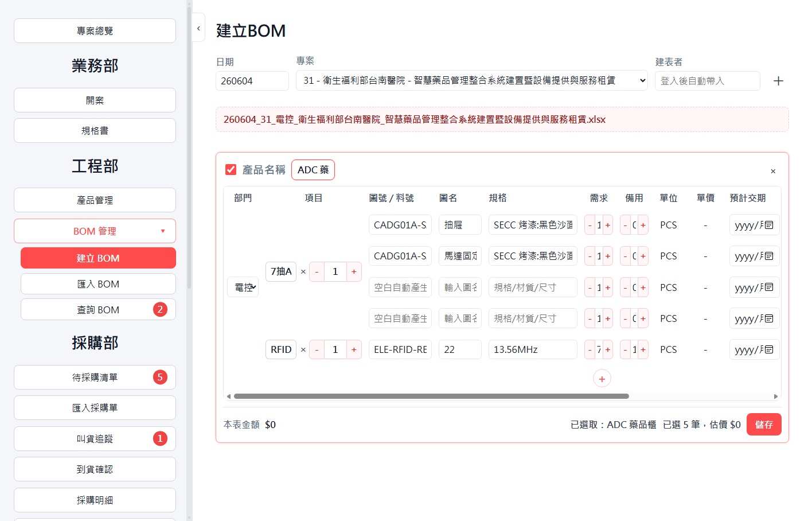
Task: Click the 日期 field showing 260604
Action: (252, 81)
